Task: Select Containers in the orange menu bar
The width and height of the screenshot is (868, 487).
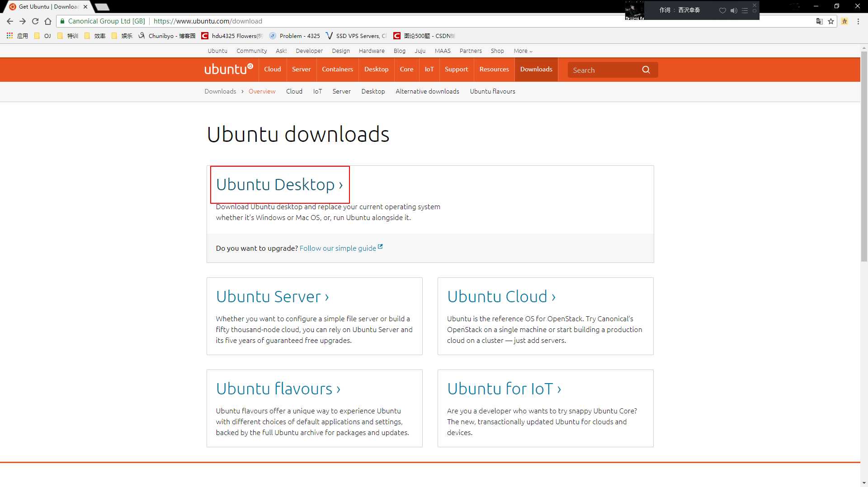Action: pos(337,69)
